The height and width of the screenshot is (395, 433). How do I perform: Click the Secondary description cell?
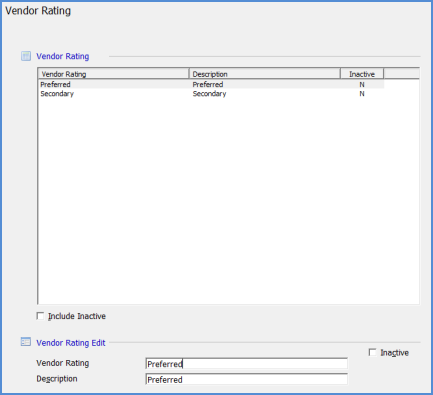(209, 94)
